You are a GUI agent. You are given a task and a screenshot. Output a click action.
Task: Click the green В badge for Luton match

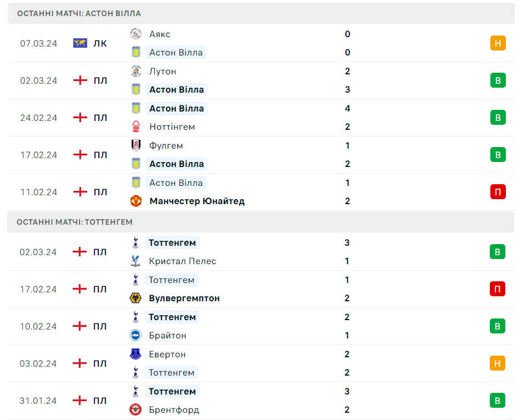pos(498,80)
